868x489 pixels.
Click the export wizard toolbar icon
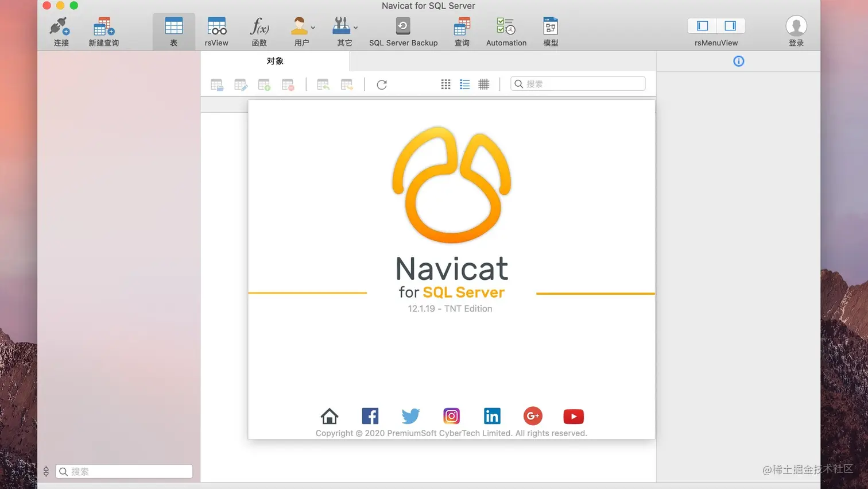click(x=347, y=85)
